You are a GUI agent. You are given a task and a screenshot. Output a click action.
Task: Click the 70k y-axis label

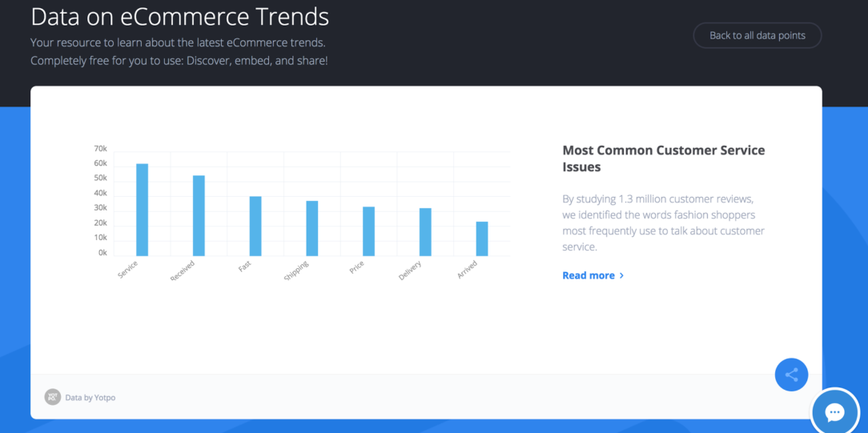click(x=100, y=149)
